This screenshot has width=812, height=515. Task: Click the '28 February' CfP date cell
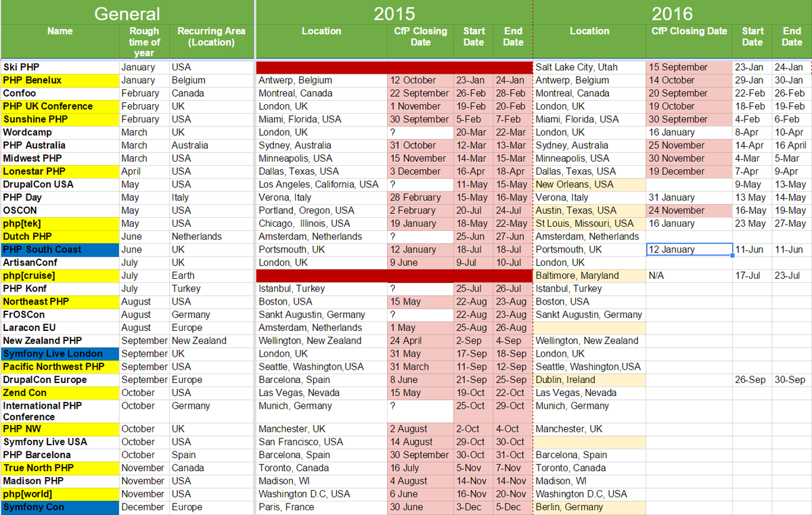click(420, 197)
